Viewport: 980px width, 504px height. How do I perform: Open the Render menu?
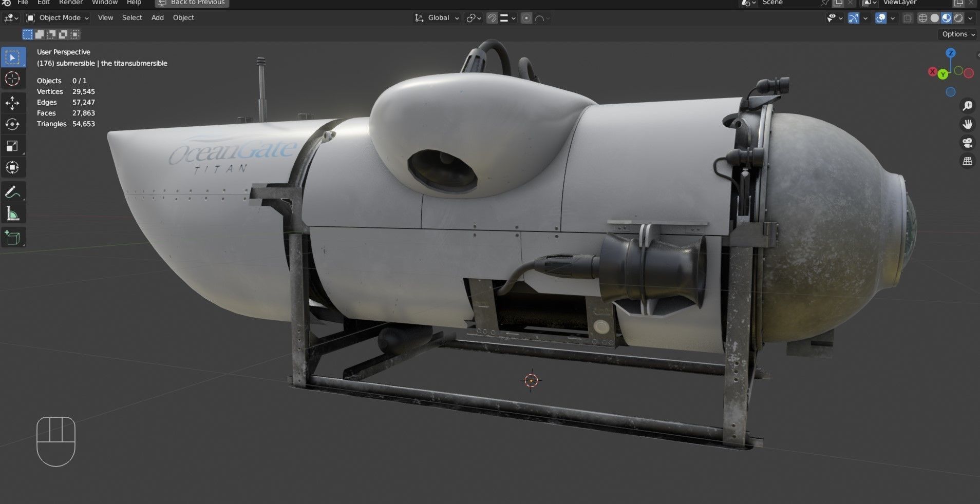[x=71, y=3]
